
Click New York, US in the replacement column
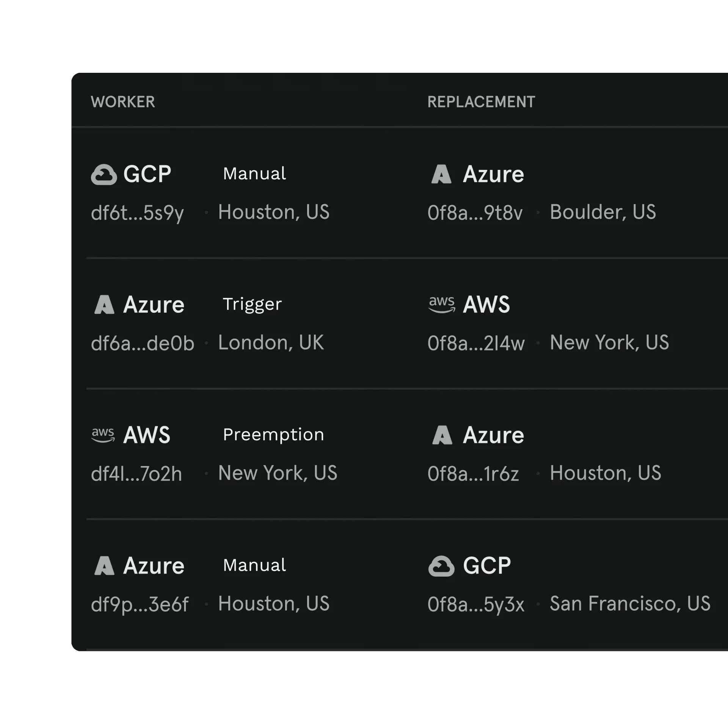click(609, 342)
